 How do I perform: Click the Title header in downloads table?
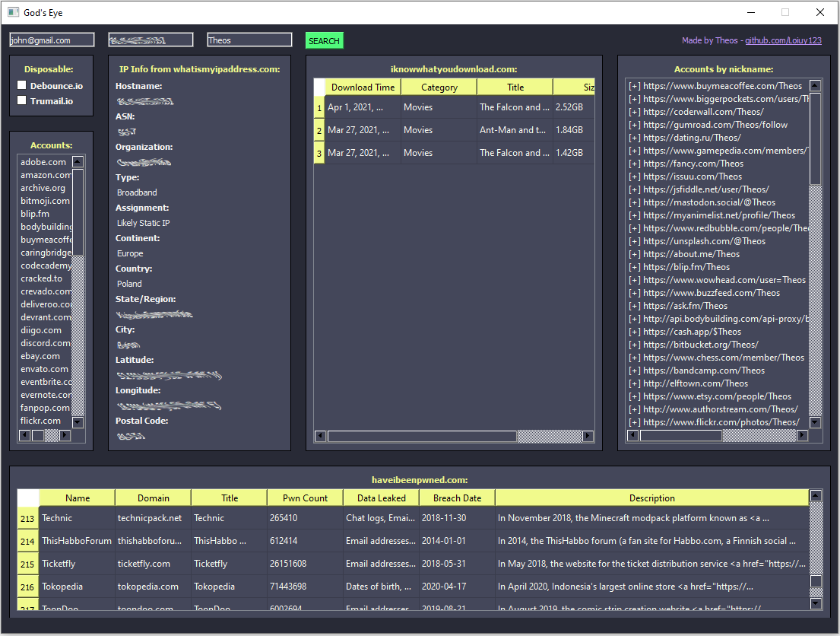pos(515,87)
